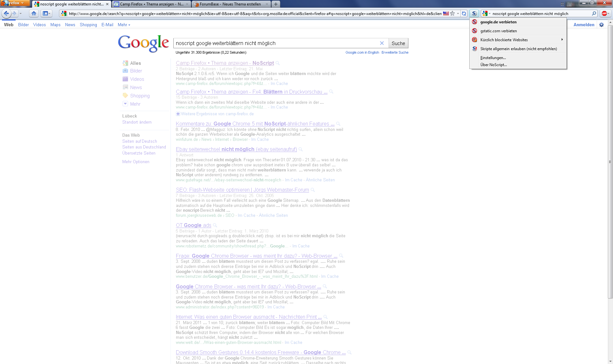Click the vertical scrollbar thumb

pyautogui.click(x=610, y=162)
